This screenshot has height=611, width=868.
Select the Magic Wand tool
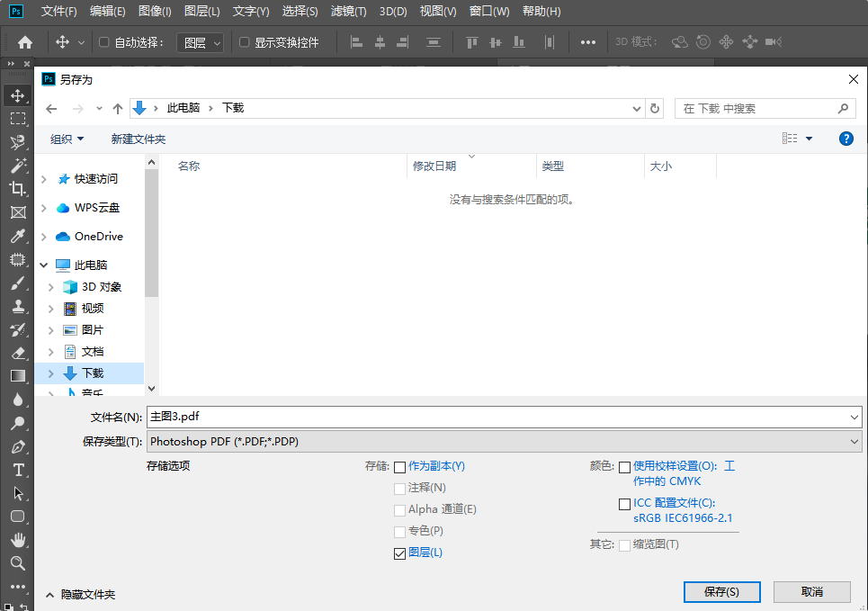click(x=17, y=165)
